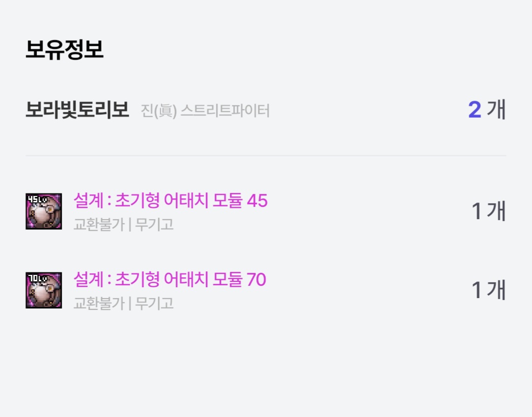The height and width of the screenshot is (417, 532).
Task: Click the 개 unit beside the total count
Action: tap(496, 110)
